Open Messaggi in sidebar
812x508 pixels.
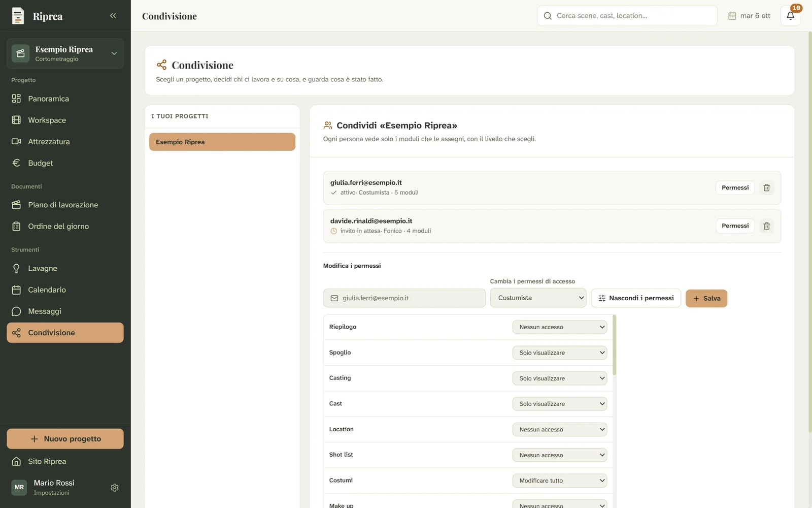pyautogui.click(x=65, y=311)
